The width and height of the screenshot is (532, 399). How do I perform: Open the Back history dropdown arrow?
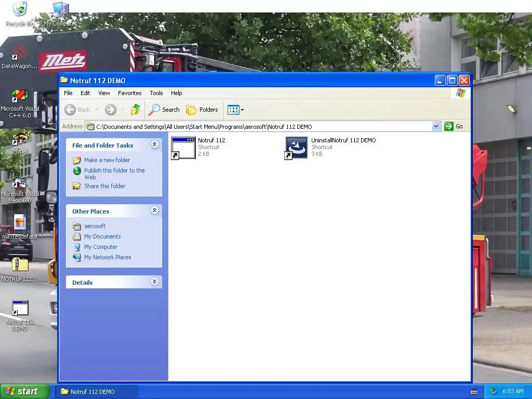[96, 110]
